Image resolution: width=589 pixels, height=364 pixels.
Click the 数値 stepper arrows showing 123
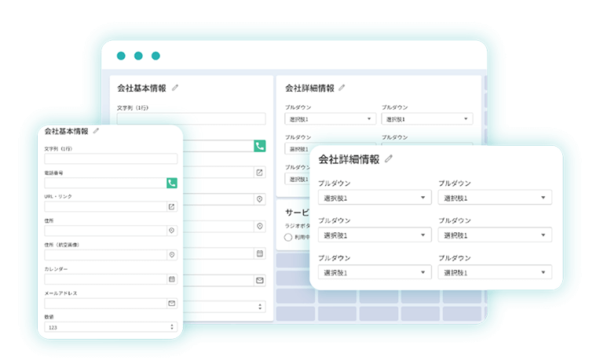tap(172, 327)
